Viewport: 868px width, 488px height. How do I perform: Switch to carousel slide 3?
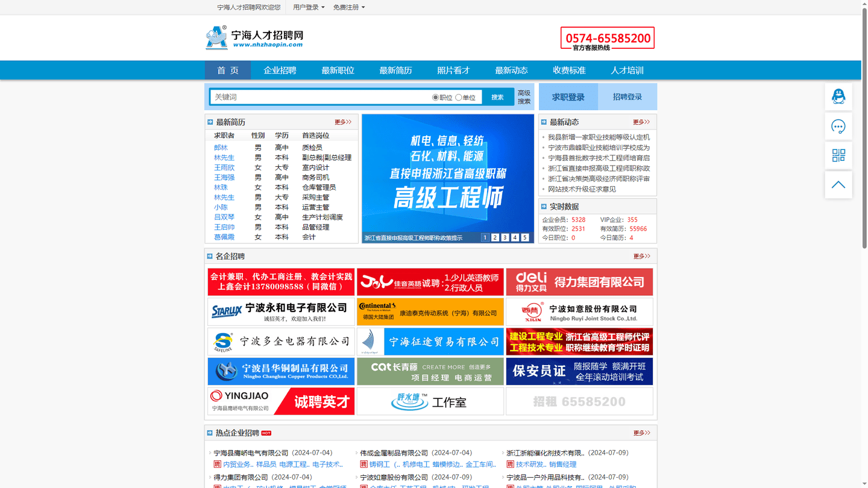click(505, 237)
